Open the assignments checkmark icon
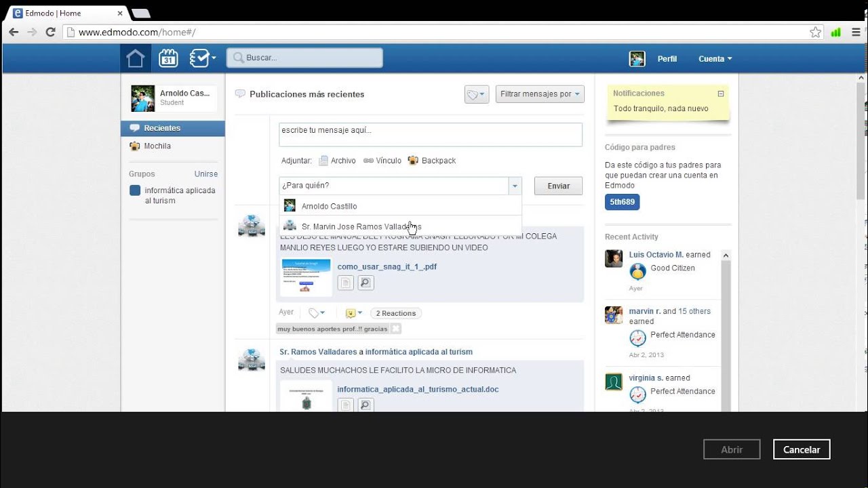 click(x=199, y=58)
